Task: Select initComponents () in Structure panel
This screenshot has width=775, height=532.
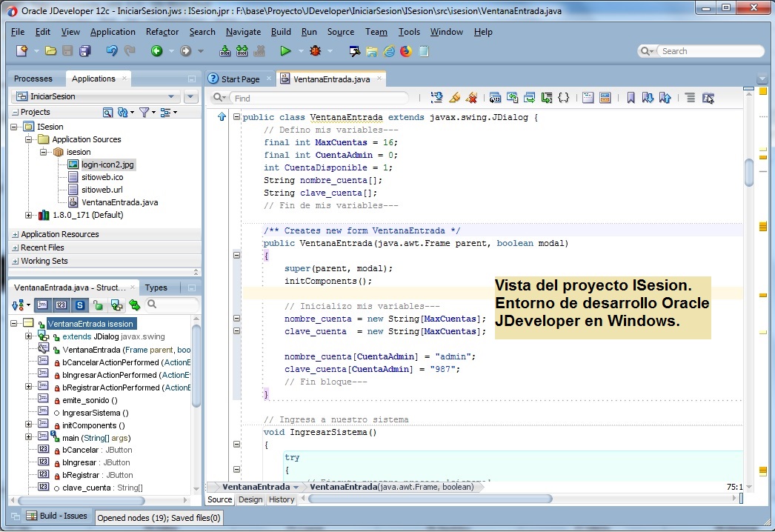Action: (x=93, y=426)
